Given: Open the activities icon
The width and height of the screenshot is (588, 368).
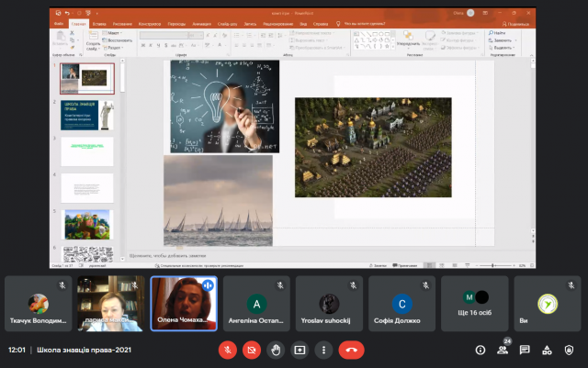Looking at the screenshot, I should (547, 350).
